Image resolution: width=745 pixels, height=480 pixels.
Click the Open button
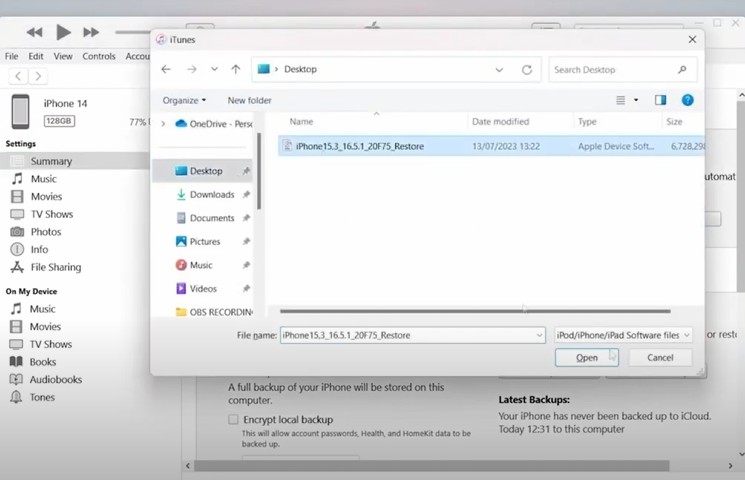click(x=587, y=357)
